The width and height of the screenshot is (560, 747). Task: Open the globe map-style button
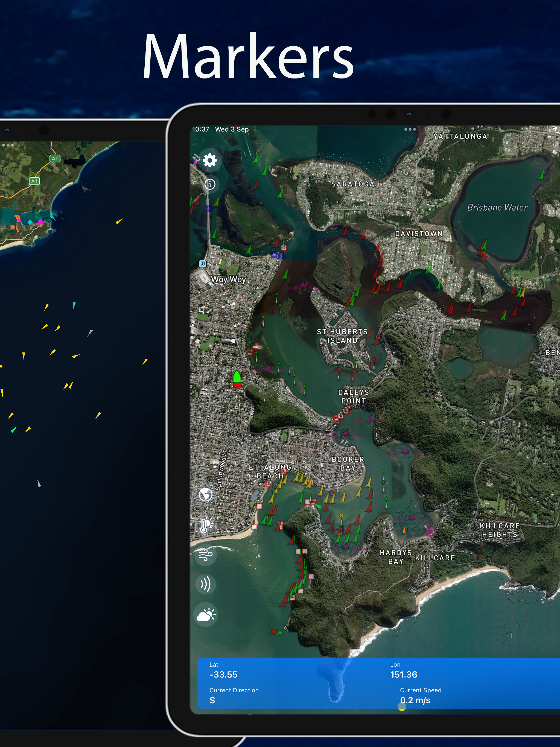205,495
